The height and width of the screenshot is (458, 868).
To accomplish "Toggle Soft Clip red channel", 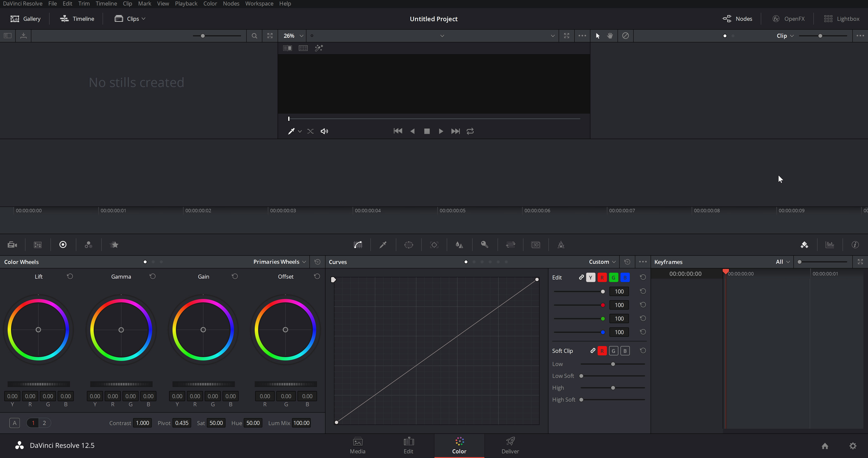I will (602, 351).
